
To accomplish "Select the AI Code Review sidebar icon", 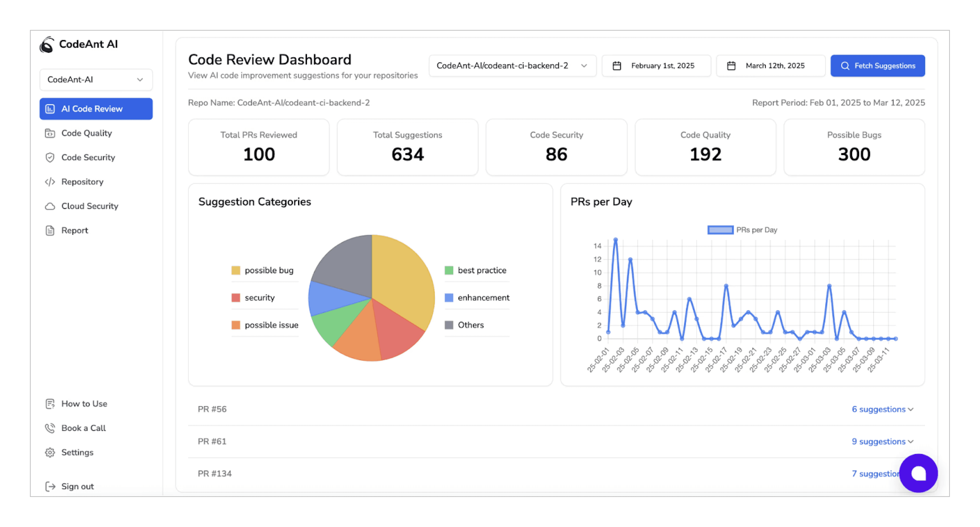I will click(51, 109).
